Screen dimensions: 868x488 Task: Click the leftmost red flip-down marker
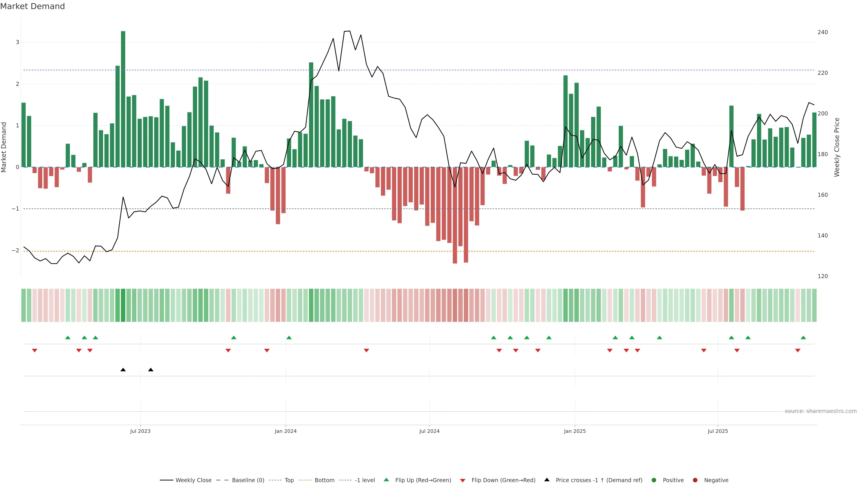click(x=34, y=351)
